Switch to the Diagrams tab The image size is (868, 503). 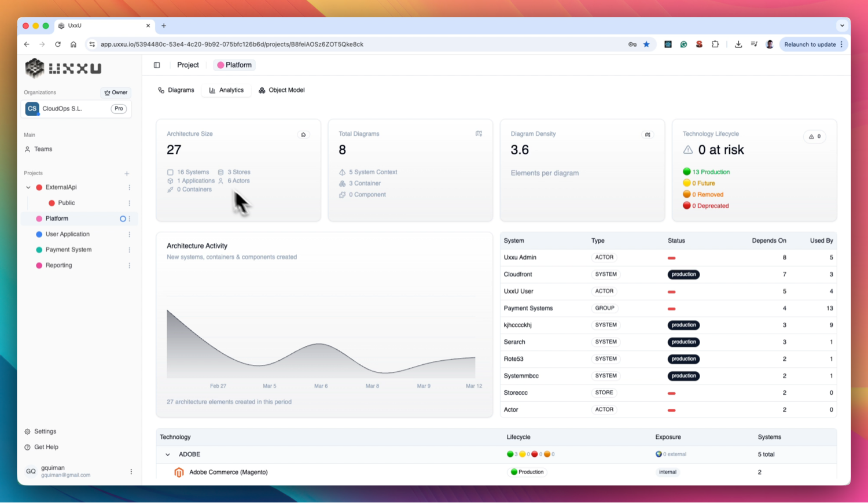pos(176,90)
